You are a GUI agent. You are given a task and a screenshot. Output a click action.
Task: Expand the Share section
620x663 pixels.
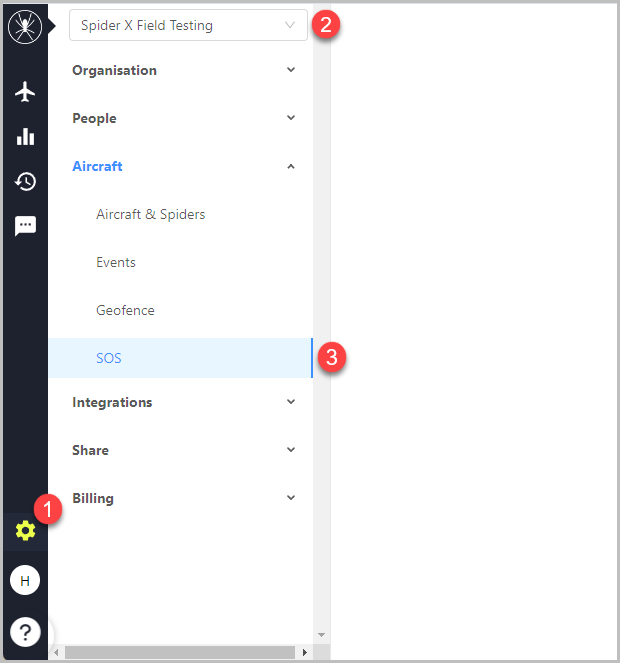click(183, 450)
